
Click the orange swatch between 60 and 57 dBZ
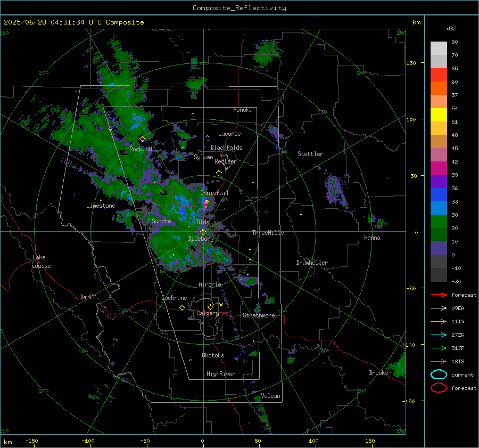tap(439, 88)
